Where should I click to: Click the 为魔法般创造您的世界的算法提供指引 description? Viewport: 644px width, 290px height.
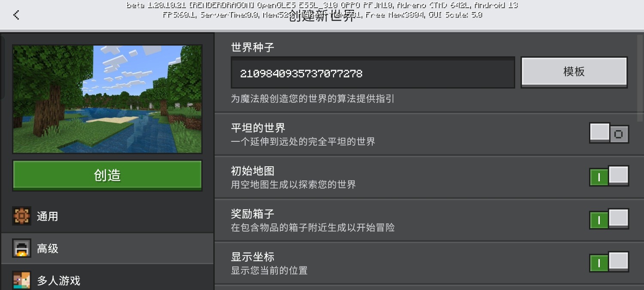313,99
